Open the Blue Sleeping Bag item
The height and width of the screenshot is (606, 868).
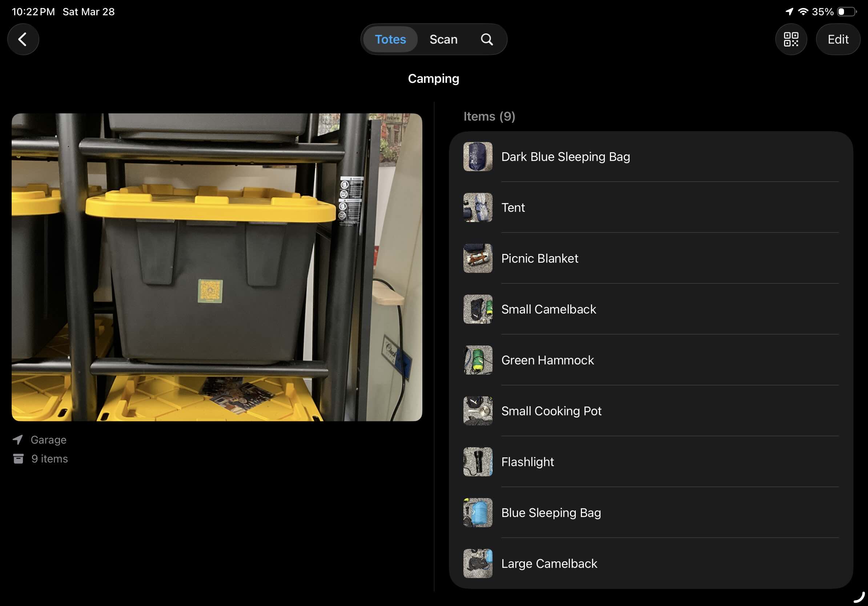(x=651, y=513)
